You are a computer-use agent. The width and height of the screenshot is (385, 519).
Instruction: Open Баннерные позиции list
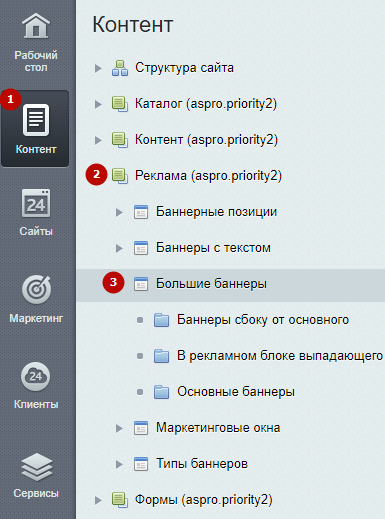pyautogui.click(x=216, y=212)
